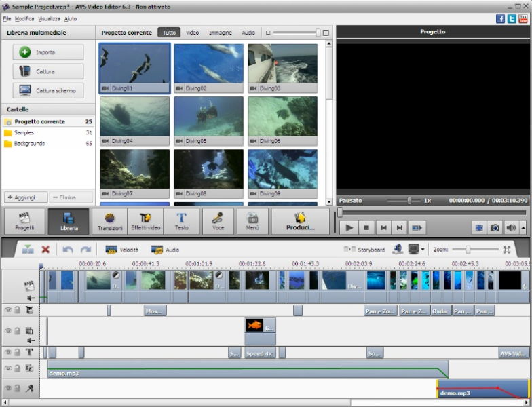
Task: Click the Velocità speed button
Action: click(121, 250)
